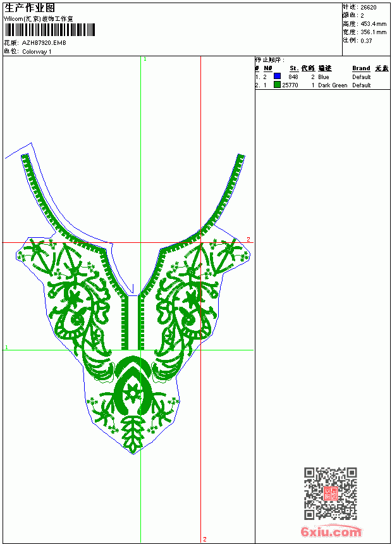Click the St. column header
The image size is (392, 544).
pos(294,68)
